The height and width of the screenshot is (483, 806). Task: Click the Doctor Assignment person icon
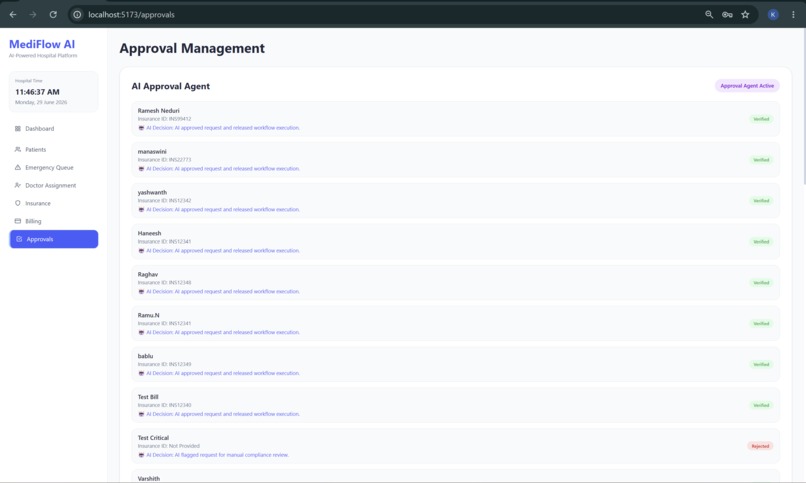point(18,185)
